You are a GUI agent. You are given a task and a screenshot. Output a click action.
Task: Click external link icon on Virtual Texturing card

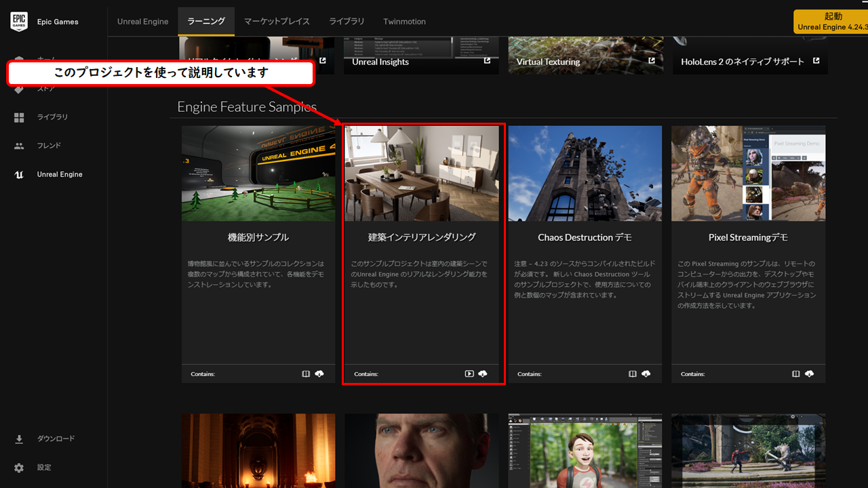[x=652, y=61]
